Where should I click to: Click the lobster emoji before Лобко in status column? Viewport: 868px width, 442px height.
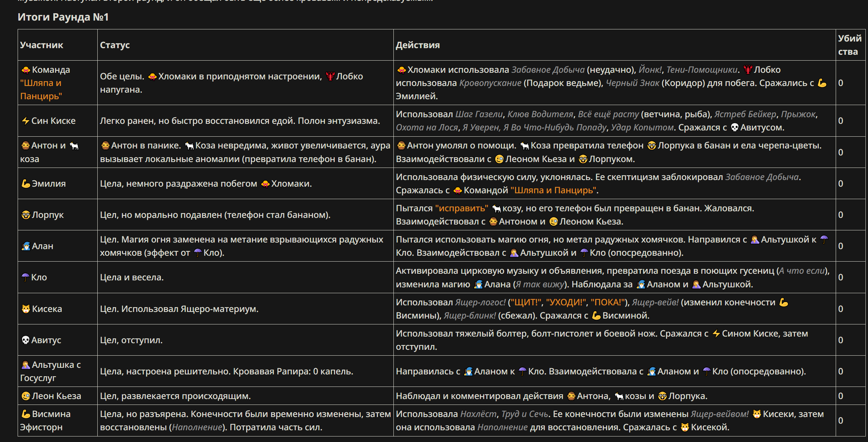point(330,76)
